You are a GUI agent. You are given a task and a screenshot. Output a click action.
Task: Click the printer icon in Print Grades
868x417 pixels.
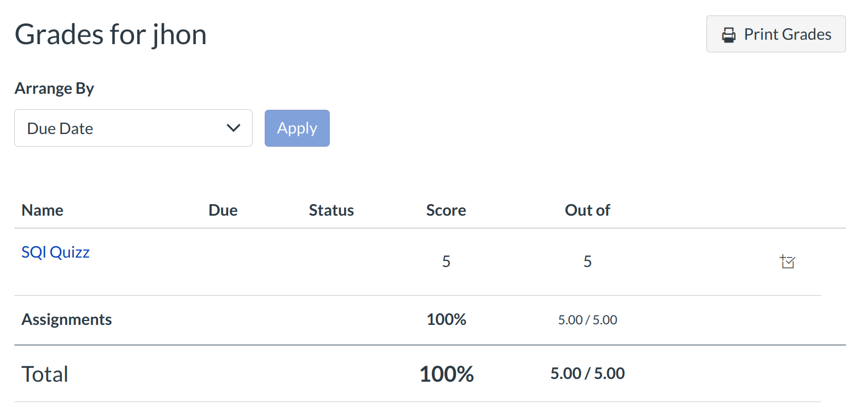[728, 35]
